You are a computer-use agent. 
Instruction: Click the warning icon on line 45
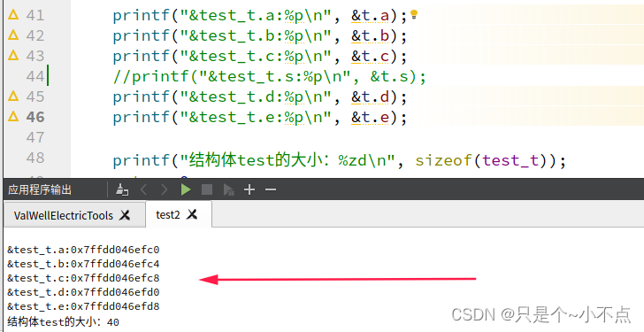pos(13,97)
